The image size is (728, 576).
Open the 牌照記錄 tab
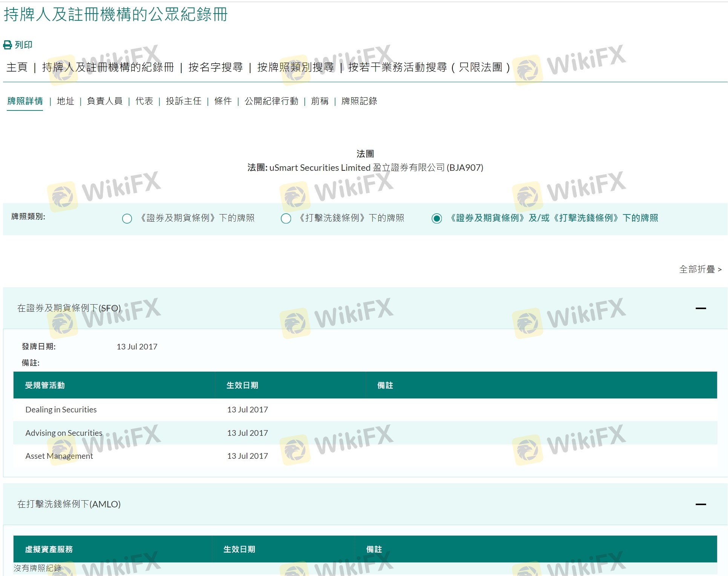359,101
